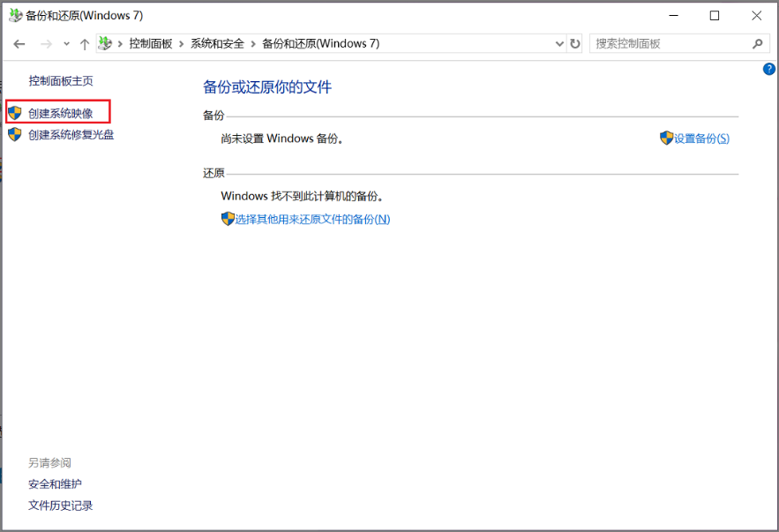Click shield icon beside 选择其他用来还原文件的备份
Image resolution: width=779 pixels, height=532 pixels.
pyautogui.click(x=228, y=219)
